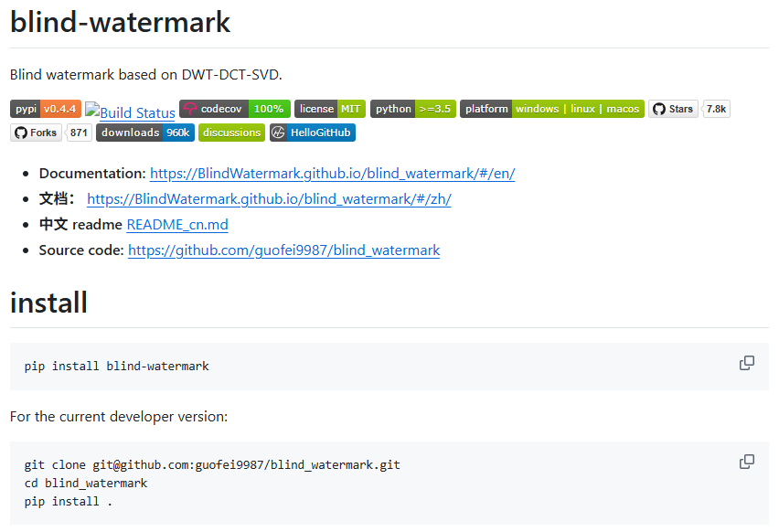Click the license MIT badge

point(330,109)
